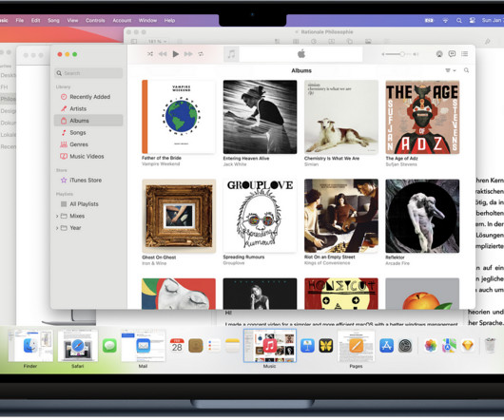504x420 pixels.
Task: Select Albums in the Library sidebar
Action: click(88, 121)
